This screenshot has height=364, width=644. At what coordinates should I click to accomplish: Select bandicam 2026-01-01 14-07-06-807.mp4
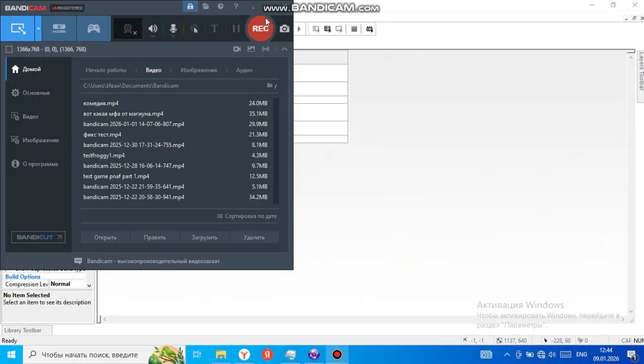[x=175, y=124]
